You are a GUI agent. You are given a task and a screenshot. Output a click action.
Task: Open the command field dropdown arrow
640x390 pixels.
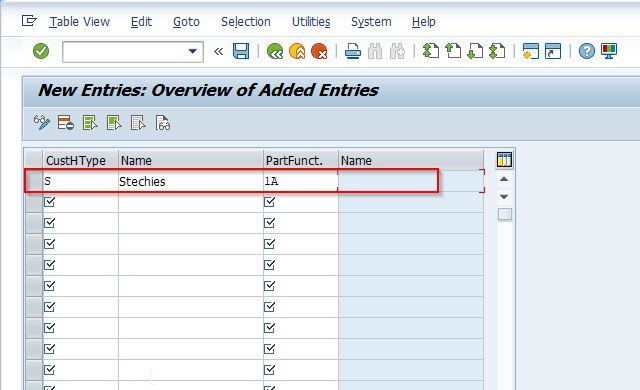(x=193, y=51)
